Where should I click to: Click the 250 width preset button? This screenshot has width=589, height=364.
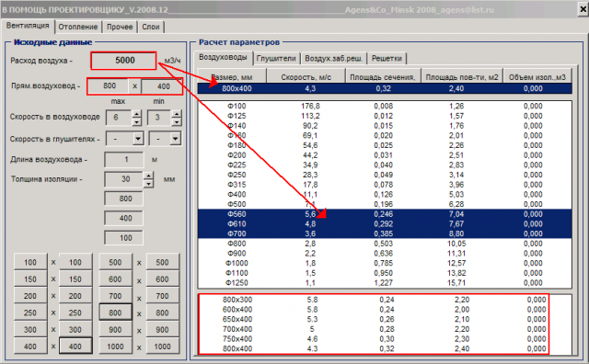30,313
